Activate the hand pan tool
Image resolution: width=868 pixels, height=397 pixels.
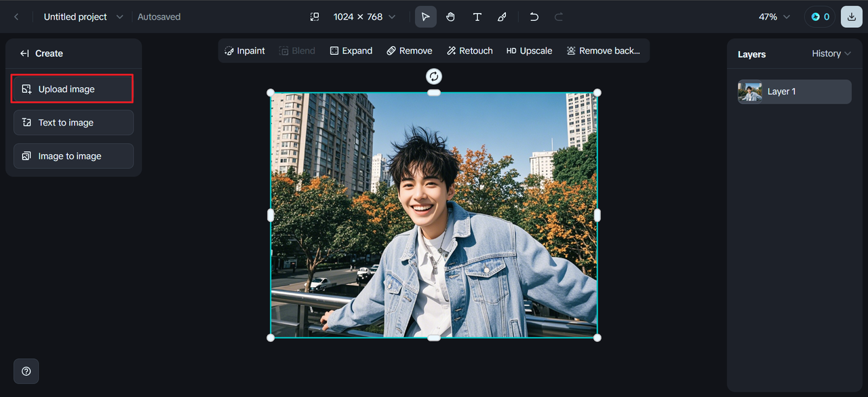(x=451, y=17)
